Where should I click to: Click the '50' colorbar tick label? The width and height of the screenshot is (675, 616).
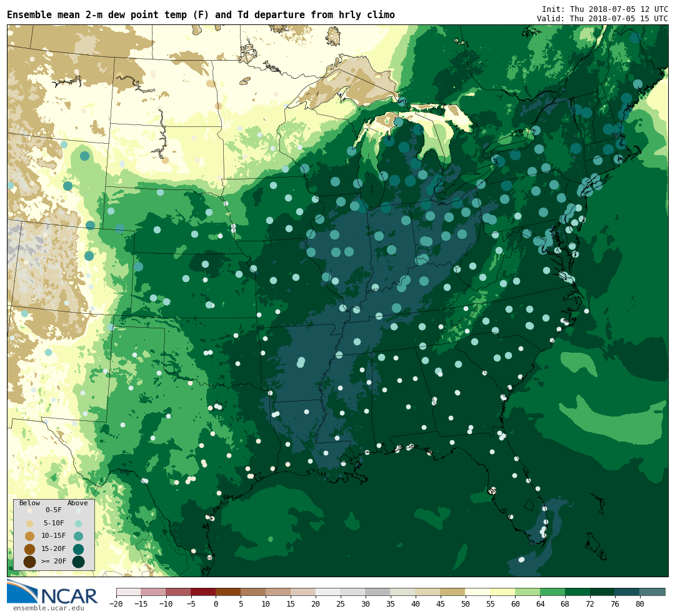pyautogui.click(x=466, y=604)
